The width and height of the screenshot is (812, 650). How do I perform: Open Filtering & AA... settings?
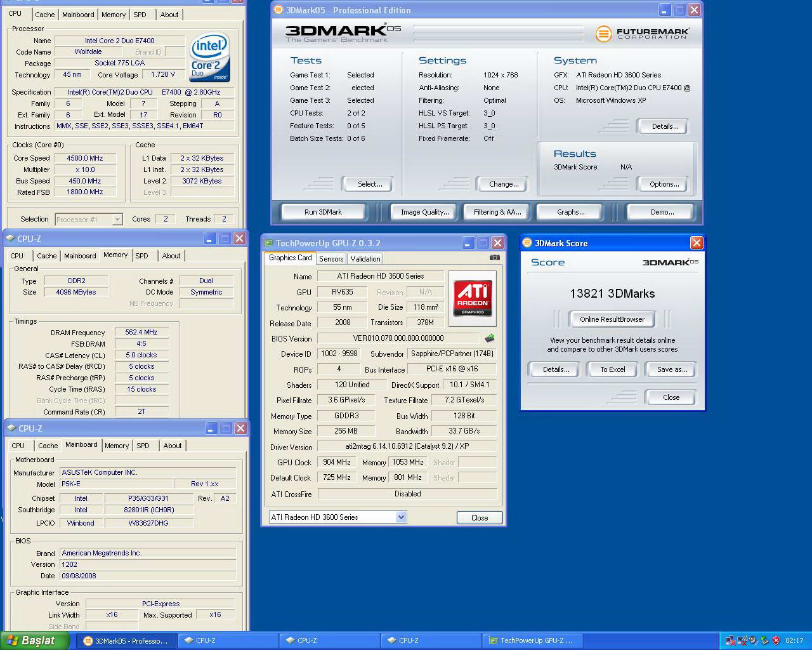497,212
